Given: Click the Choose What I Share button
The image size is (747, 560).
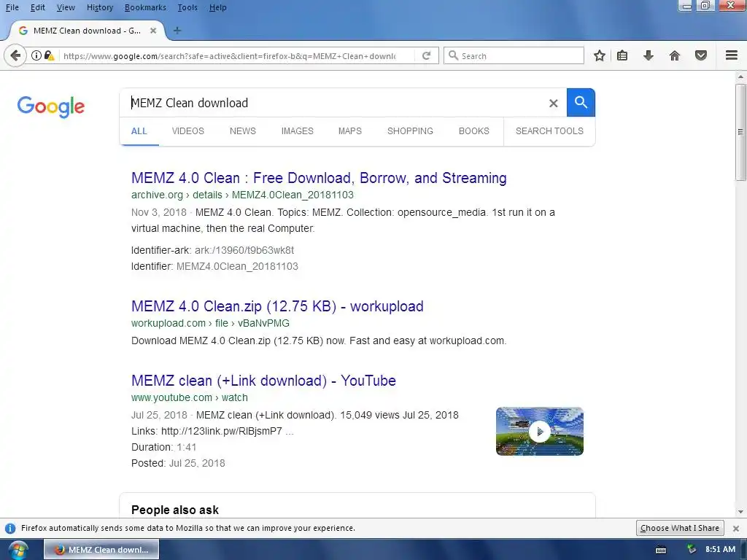Looking at the screenshot, I should point(680,528).
